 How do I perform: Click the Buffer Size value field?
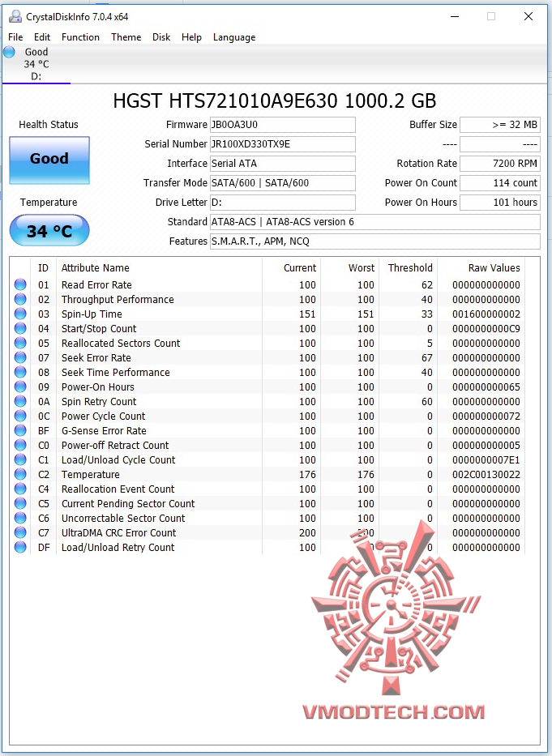point(500,125)
